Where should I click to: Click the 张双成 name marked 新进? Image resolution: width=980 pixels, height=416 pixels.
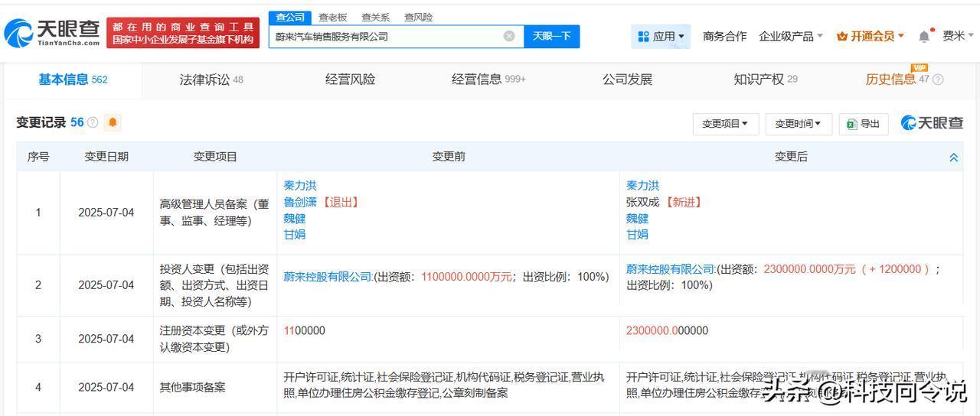tap(642, 202)
